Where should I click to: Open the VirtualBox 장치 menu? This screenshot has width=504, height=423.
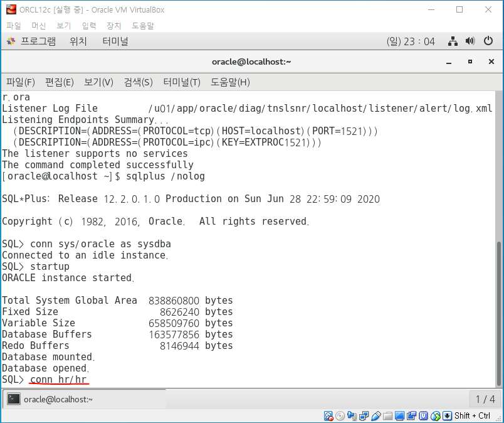coord(114,26)
